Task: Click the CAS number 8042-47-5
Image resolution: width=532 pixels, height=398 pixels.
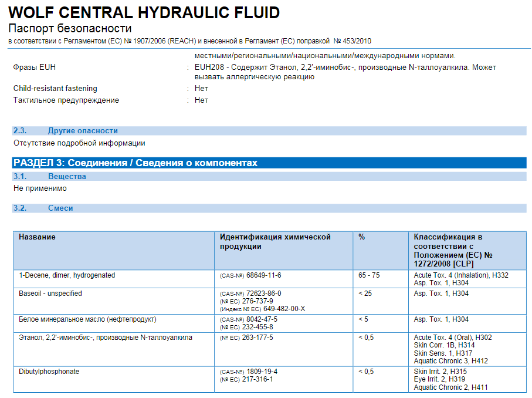Action: (262, 319)
